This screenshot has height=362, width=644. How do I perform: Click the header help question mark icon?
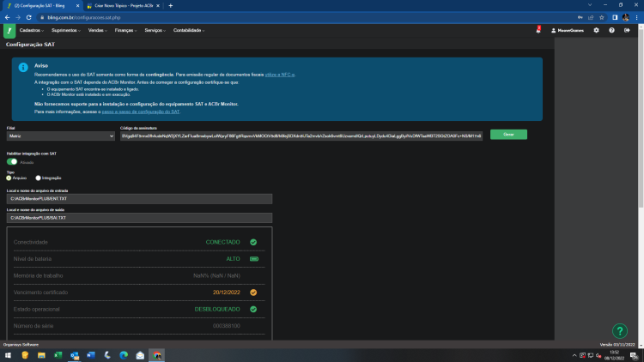pyautogui.click(x=611, y=30)
